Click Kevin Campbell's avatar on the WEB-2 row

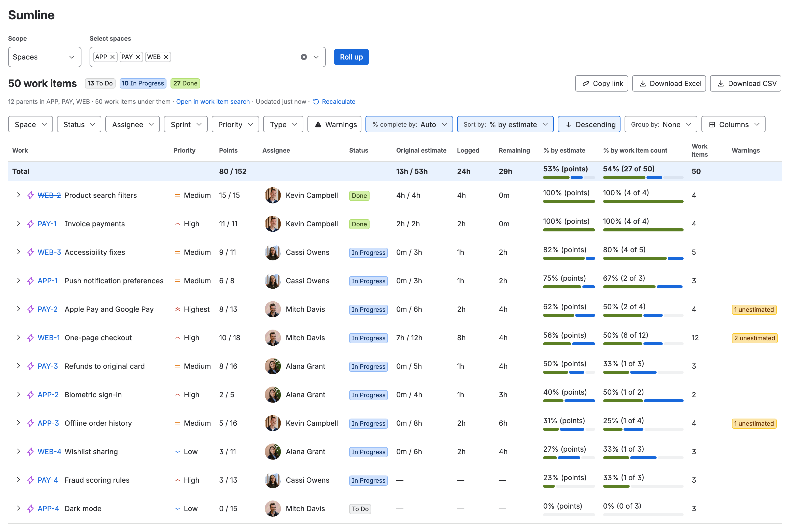(x=273, y=195)
